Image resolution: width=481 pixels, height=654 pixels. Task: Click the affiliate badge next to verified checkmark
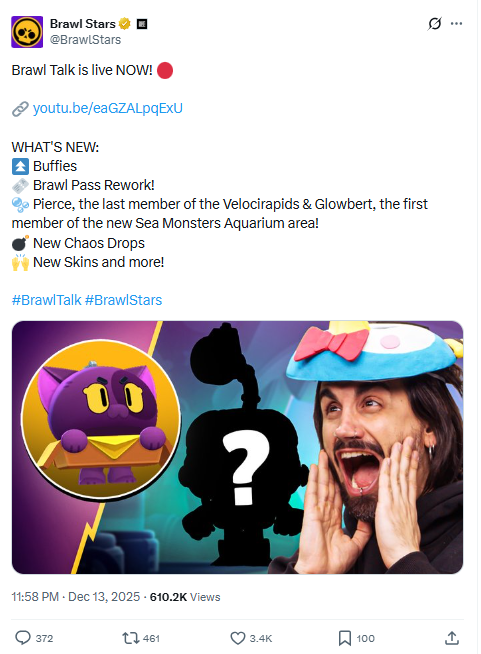[142, 24]
